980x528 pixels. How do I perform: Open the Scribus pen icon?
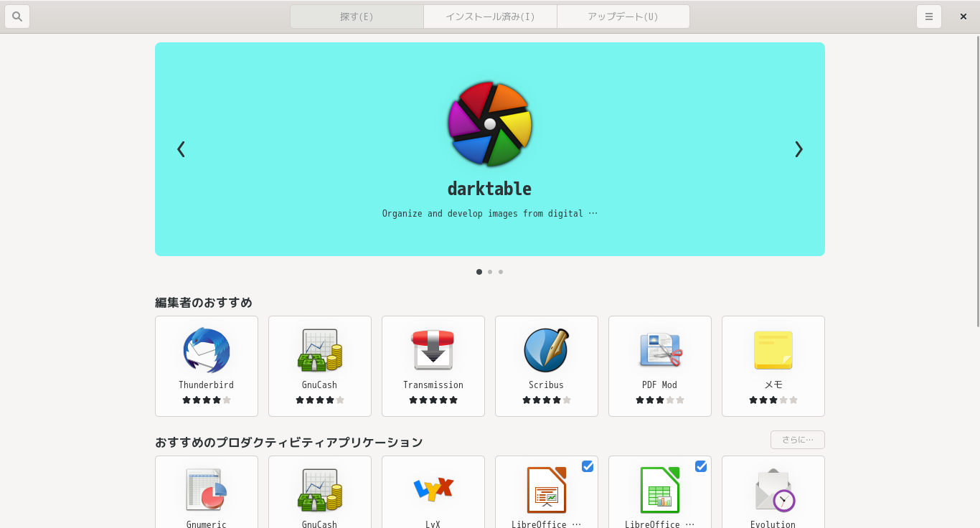pyautogui.click(x=547, y=349)
